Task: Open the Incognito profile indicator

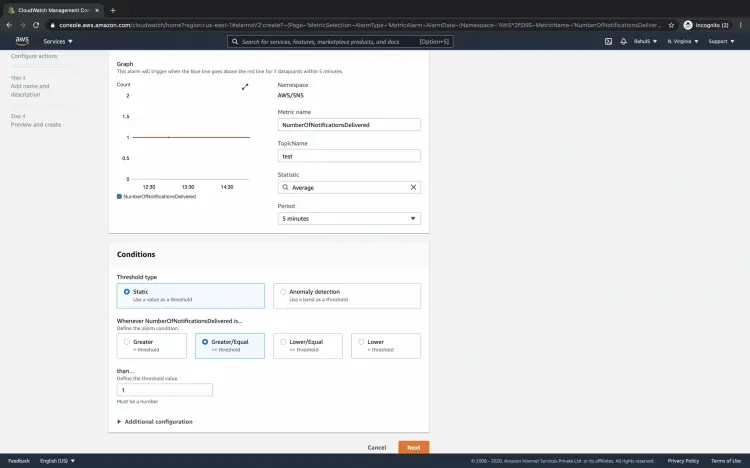Action: tap(706, 25)
